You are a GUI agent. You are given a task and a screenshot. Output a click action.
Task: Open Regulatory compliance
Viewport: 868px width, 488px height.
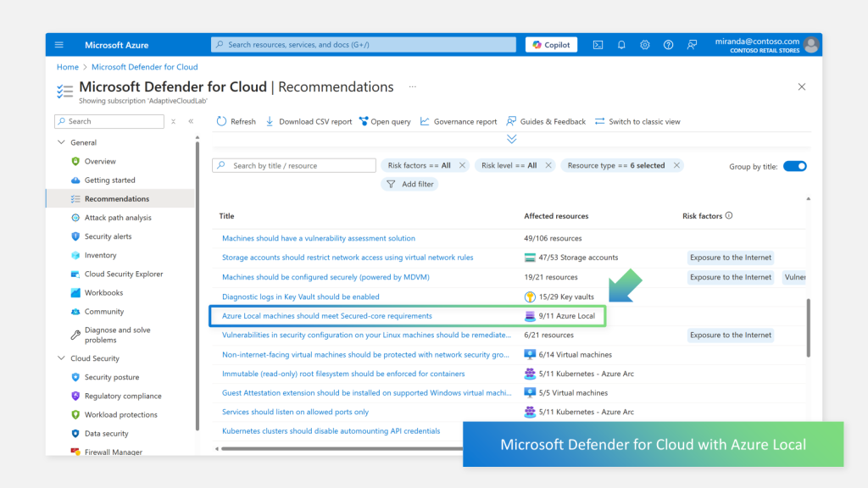[x=123, y=396]
